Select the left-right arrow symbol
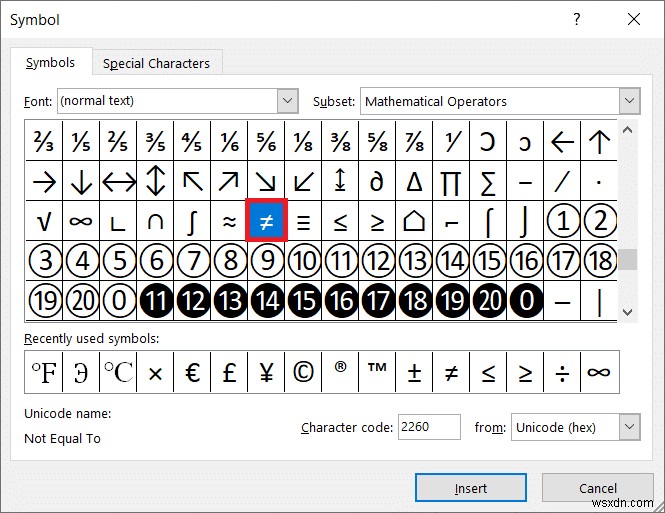The width and height of the screenshot is (665, 513). [118, 181]
